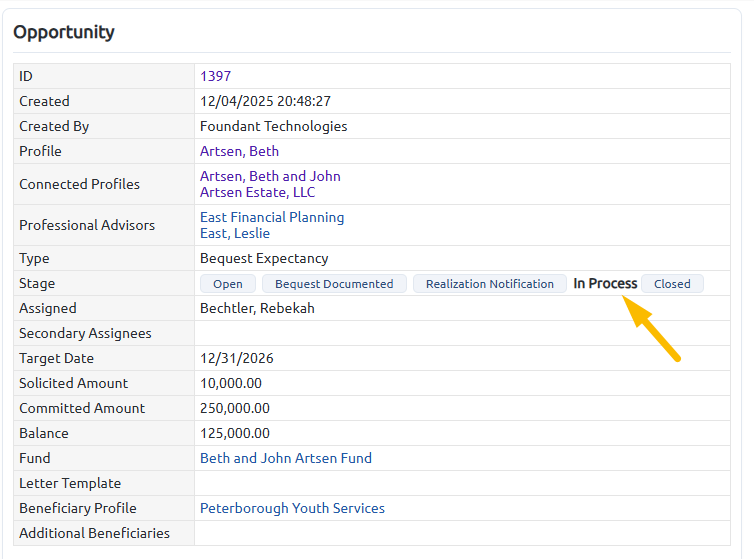Screen dimensions: 754x559
Task: Click the Solicited Amount label
Action: tap(74, 383)
